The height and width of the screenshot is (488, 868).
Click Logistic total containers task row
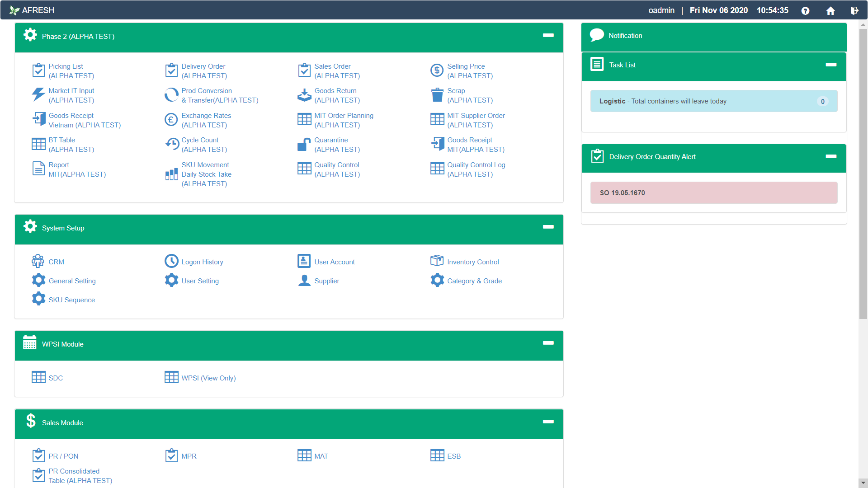click(x=713, y=101)
